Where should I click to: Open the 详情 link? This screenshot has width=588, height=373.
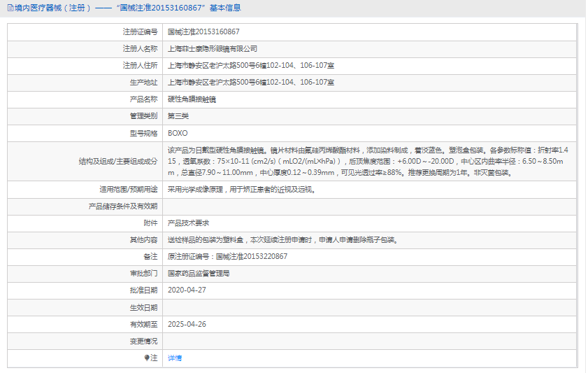pyautogui.click(x=175, y=358)
